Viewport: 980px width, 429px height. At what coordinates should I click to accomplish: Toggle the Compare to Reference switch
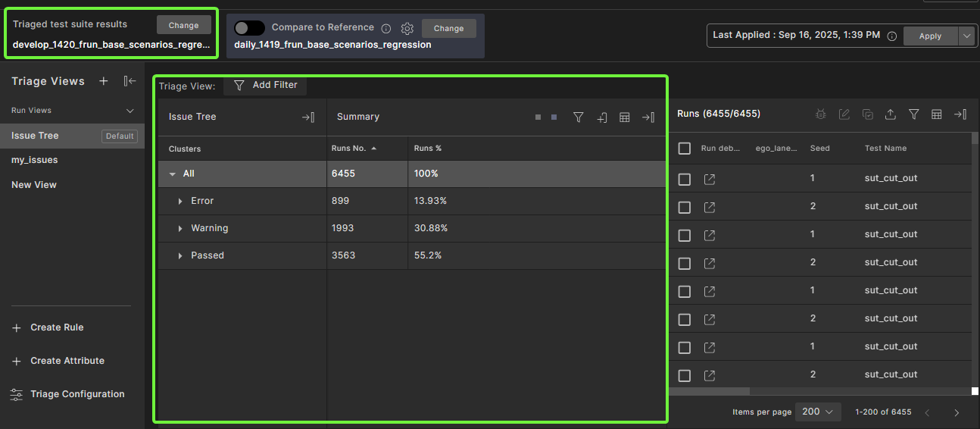pyautogui.click(x=249, y=28)
